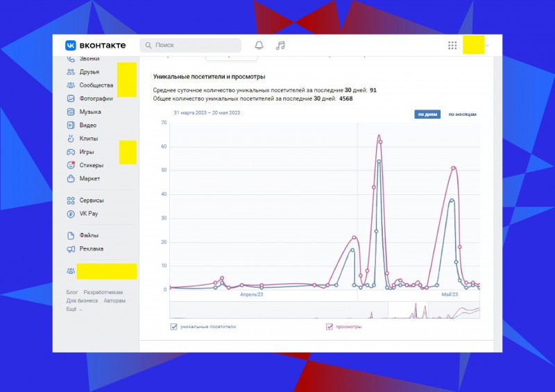Open the Для бизнеса footer link

pyautogui.click(x=82, y=300)
